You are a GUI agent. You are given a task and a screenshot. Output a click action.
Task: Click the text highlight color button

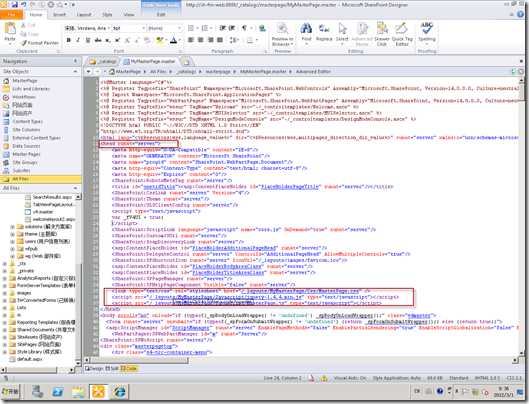(160, 40)
